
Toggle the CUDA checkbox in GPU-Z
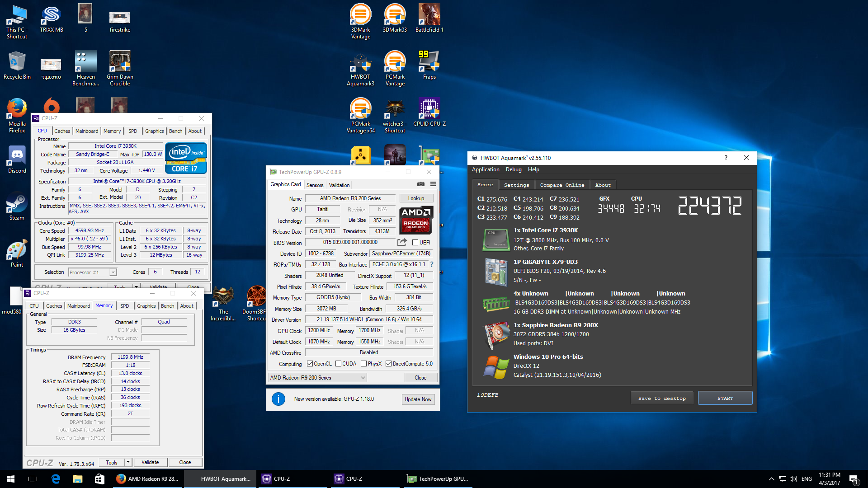338,364
